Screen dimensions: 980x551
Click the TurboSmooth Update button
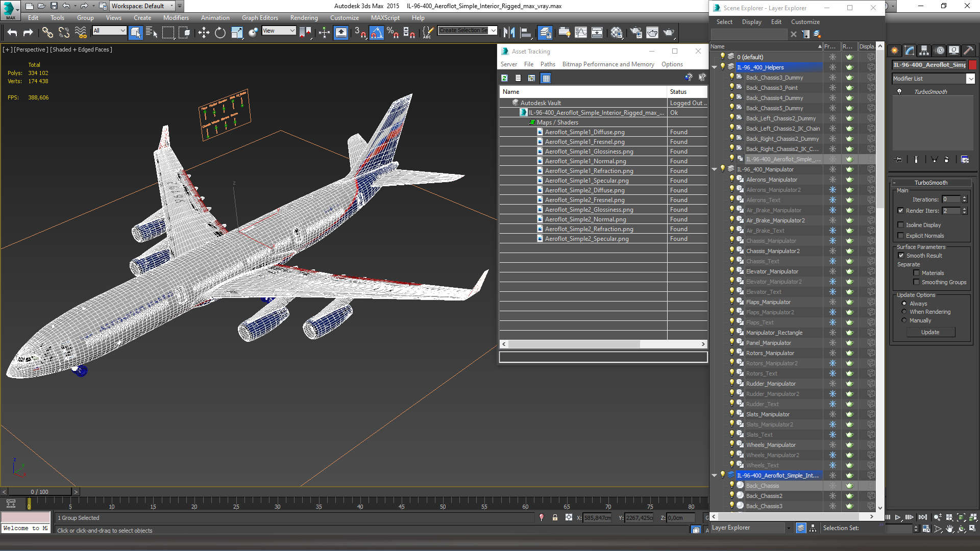[x=930, y=332]
